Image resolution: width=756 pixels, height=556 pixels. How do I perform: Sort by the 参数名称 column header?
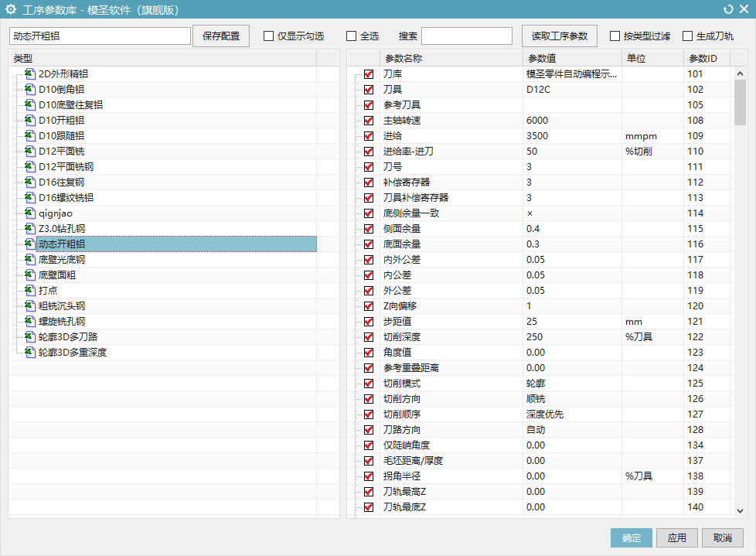(x=451, y=58)
